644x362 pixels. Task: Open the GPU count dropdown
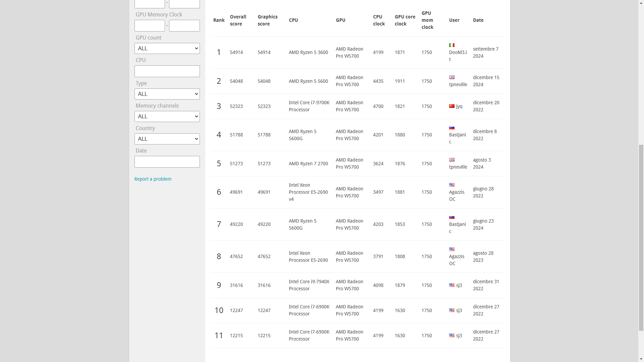pyautogui.click(x=167, y=48)
